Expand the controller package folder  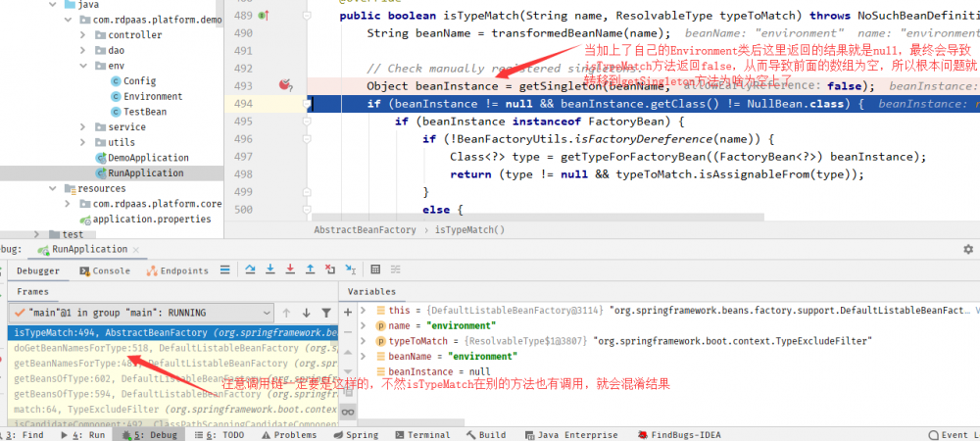pos(83,35)
